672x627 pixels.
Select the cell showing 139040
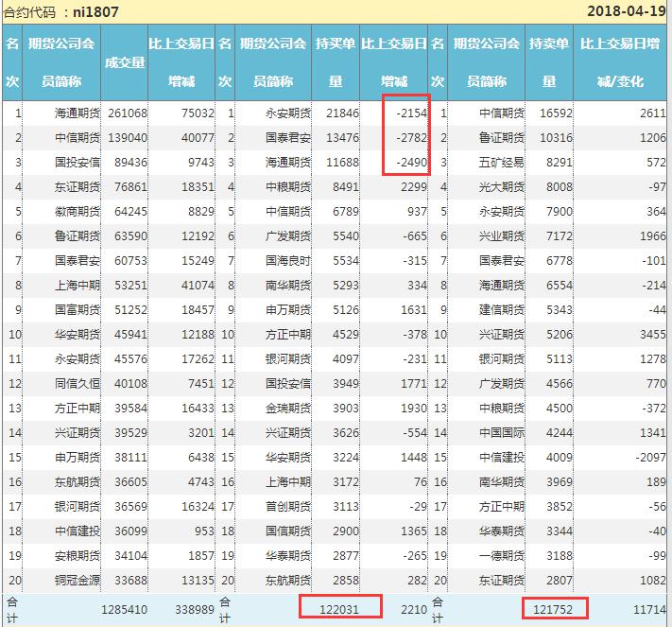tap(128, 138)
